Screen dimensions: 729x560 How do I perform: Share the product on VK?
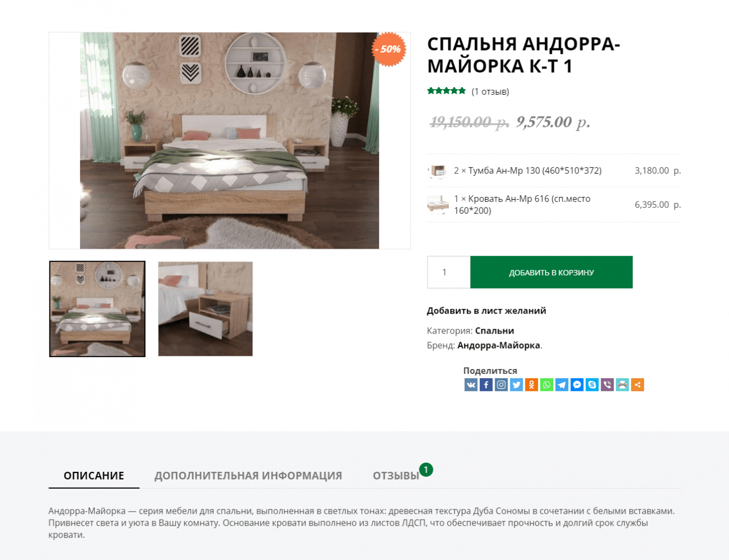[471, 385]
